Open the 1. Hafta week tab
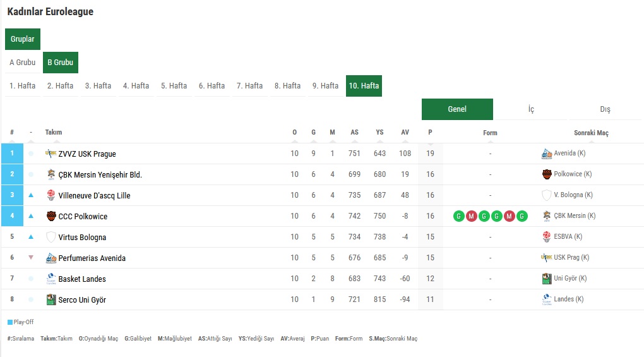Screen dimensions: 644x357 [x=23, y=85]
